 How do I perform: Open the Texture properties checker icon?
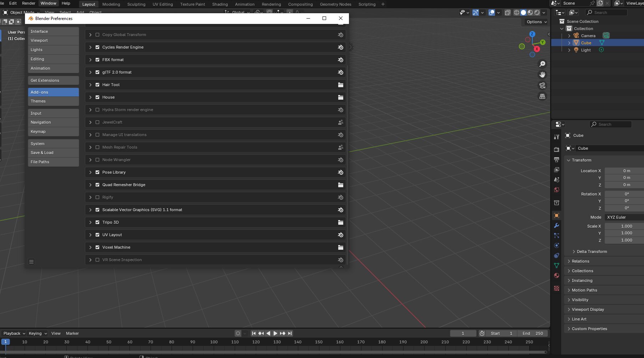(x=557, y=288)
